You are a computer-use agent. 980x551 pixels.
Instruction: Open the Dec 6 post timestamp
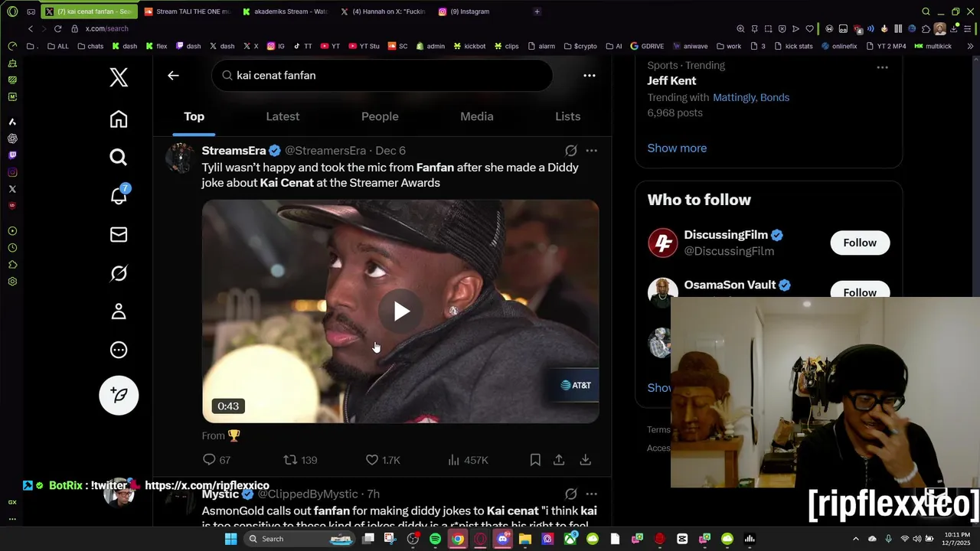390,151
